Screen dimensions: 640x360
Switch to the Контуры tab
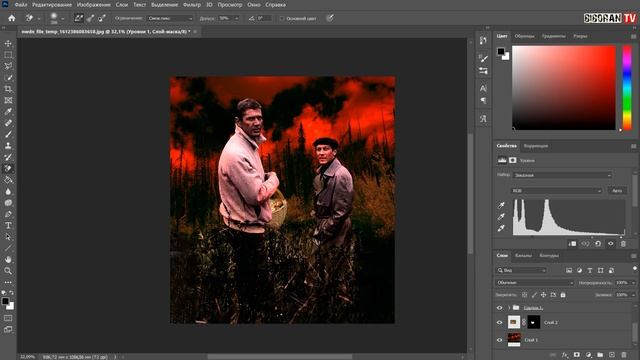549,256
